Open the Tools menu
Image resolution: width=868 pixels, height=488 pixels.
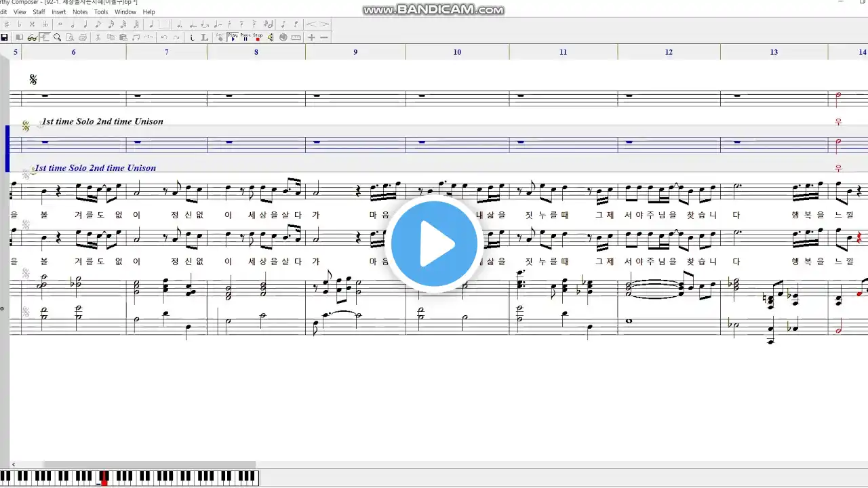coord(101,12)
